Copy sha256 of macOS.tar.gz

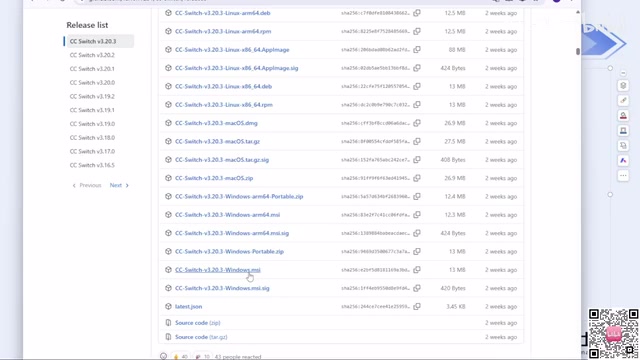point(417,141)
